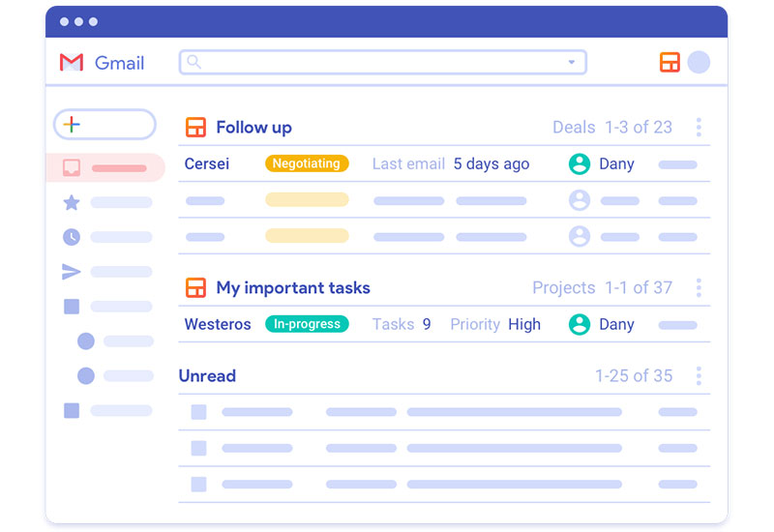This screenshot has width=774, height=532.
Task: Open the Cersei deal row
Action: pos(444,163)
